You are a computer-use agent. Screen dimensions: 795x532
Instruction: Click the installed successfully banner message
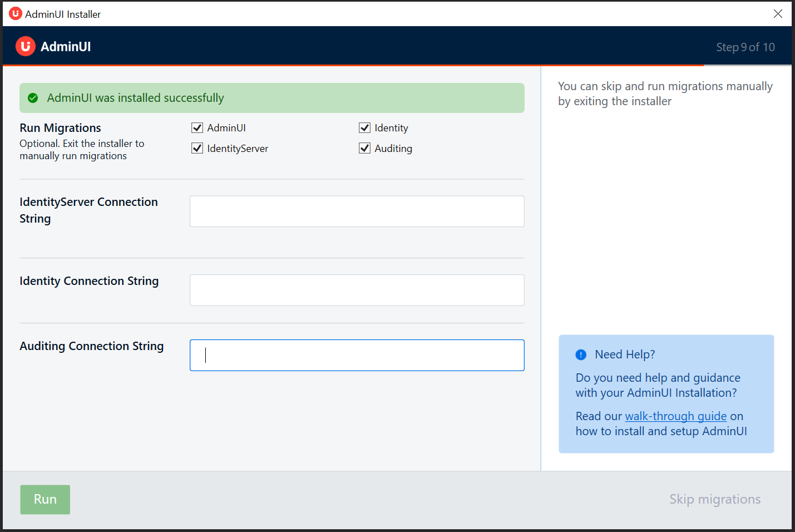[x=135, y=98]
